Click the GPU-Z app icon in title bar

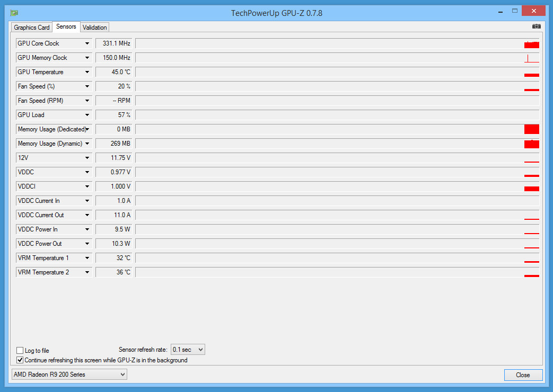click(14, 13)
